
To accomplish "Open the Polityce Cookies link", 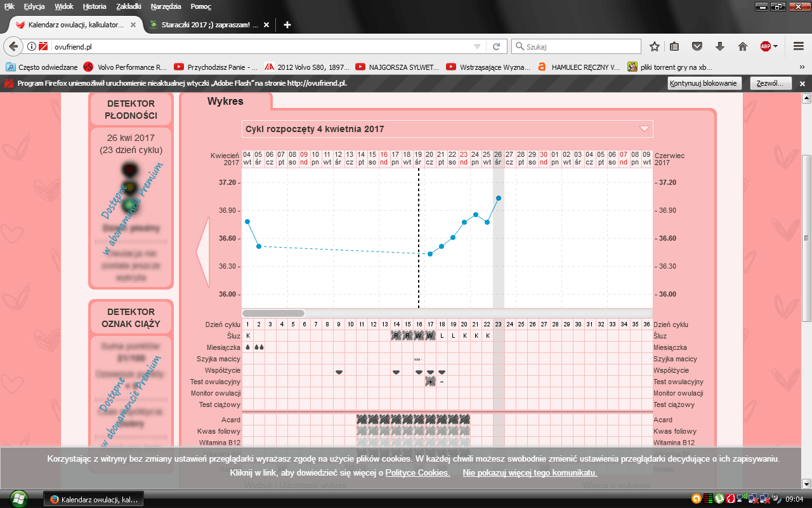I will [x=417, y=473].
